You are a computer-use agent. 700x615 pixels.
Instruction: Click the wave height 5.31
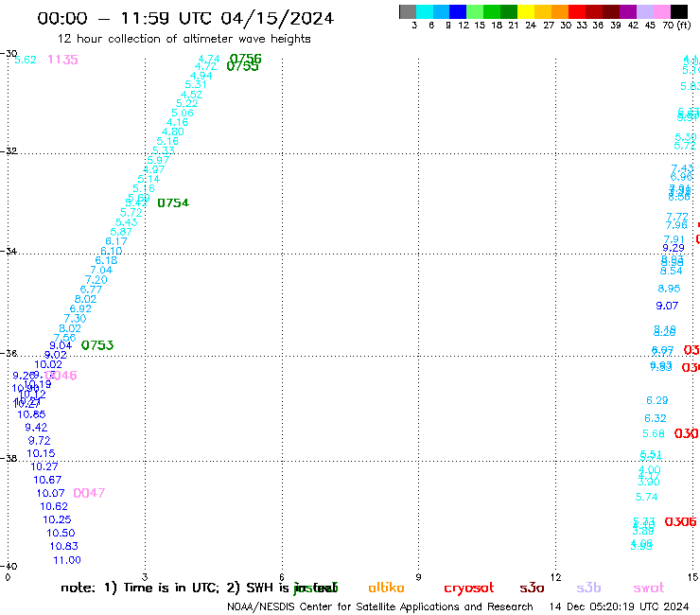196,84
